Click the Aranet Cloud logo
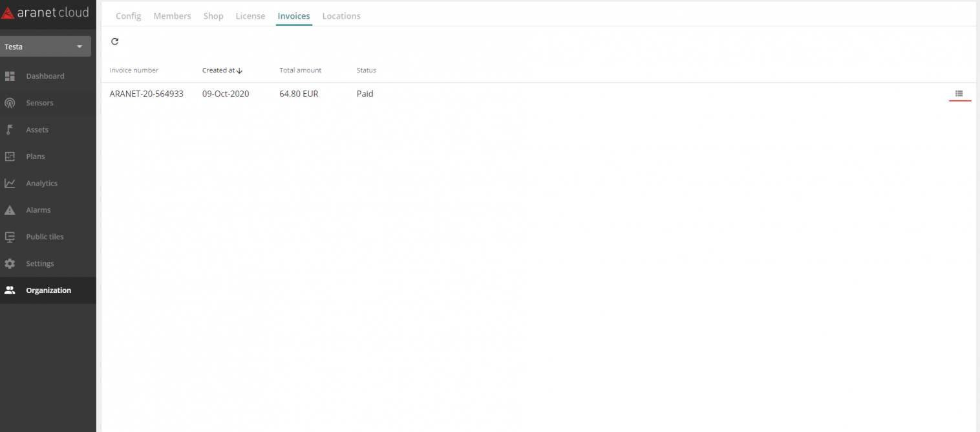This screenshot has width=980, height=432. [x=45, y=13]
